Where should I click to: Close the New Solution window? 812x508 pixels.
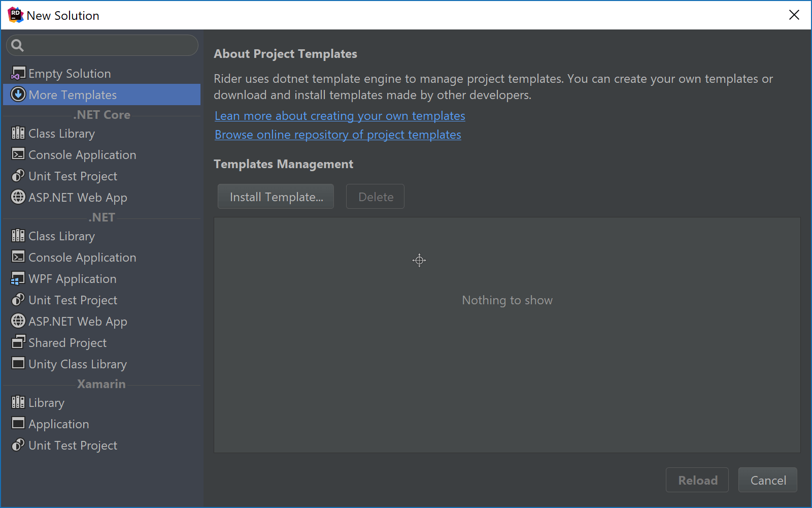tap(794, 15)
